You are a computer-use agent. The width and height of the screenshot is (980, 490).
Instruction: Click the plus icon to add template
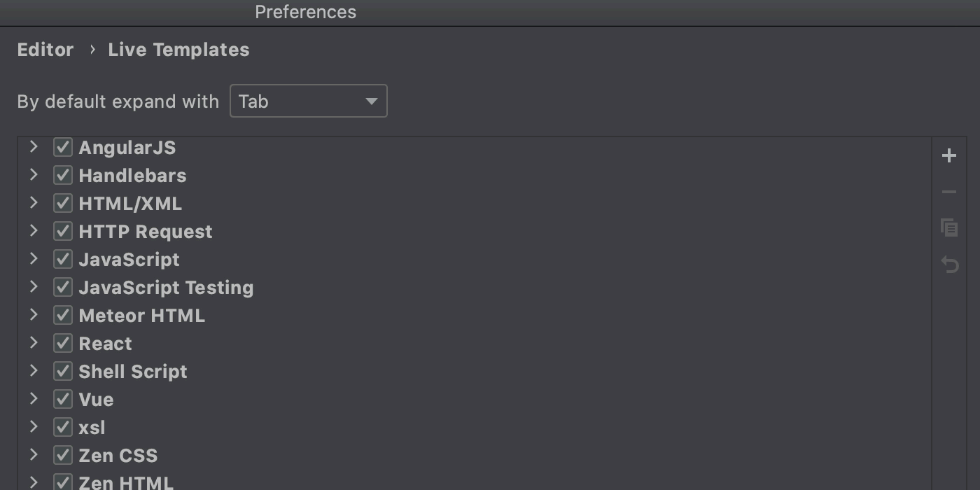949,155
